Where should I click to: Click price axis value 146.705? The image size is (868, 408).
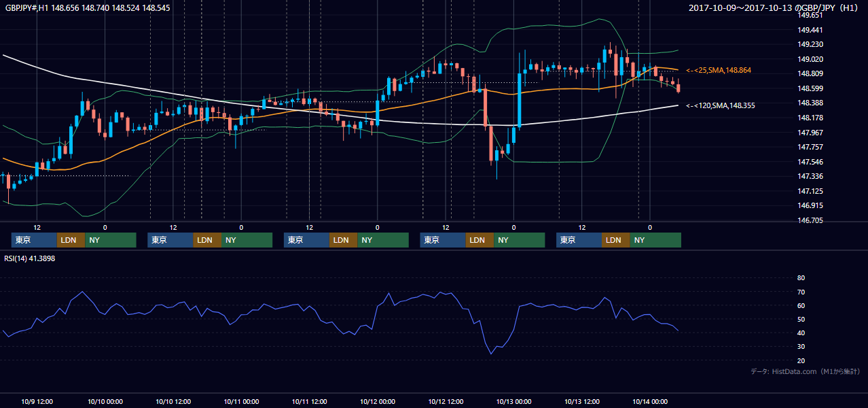[811, 220]
